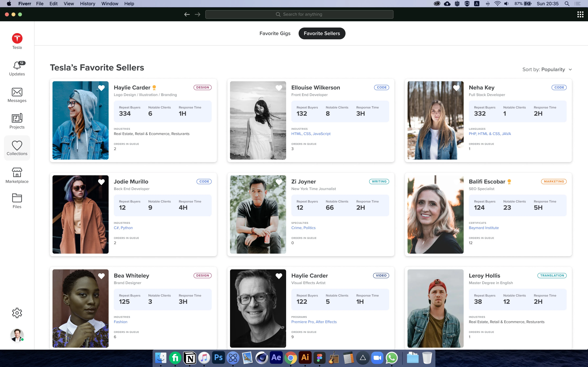Click the Premiere Pro, After Effects link
The width and height of the screenshot is (588, 367).
pyautogui.click(x=314, y=322)
